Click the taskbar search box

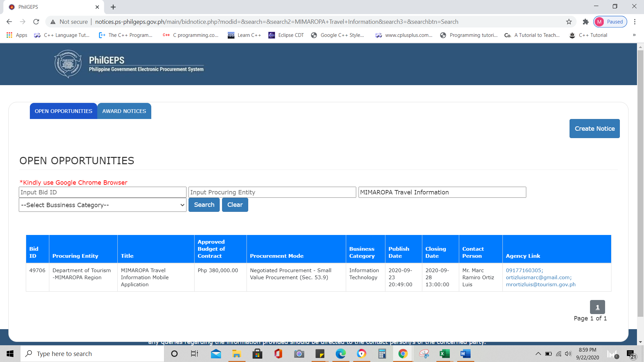[93, 354]
